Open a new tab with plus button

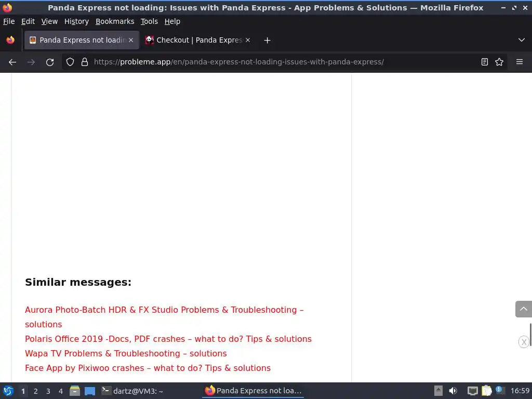pos(267,41)
